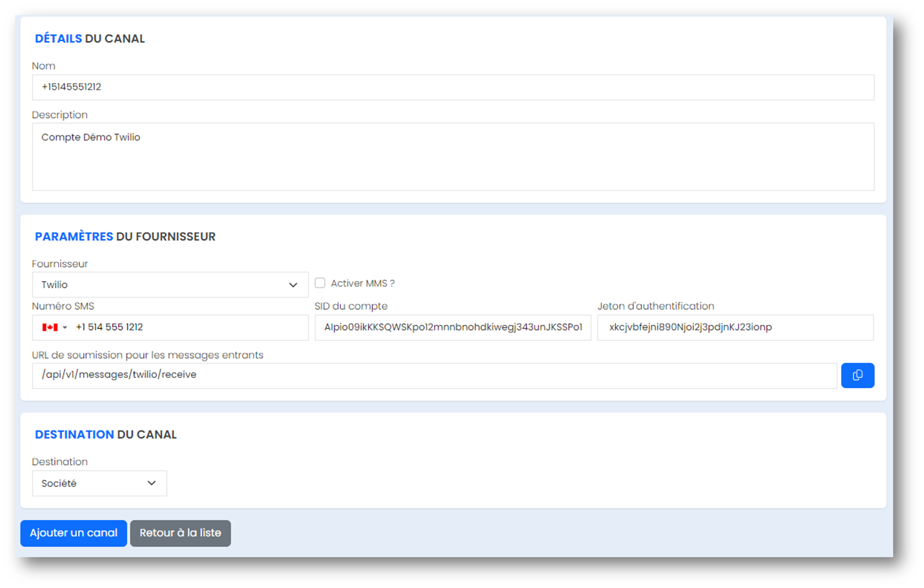Click the DESTINATION DU CANAL heading
Screen dimensions: 924x588
(x=106, y=434)
